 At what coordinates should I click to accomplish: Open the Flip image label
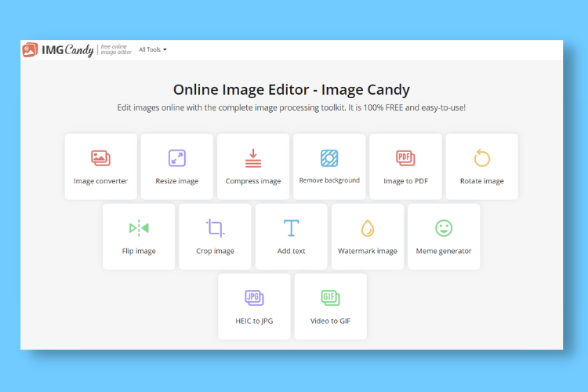[x=139, y=251]
